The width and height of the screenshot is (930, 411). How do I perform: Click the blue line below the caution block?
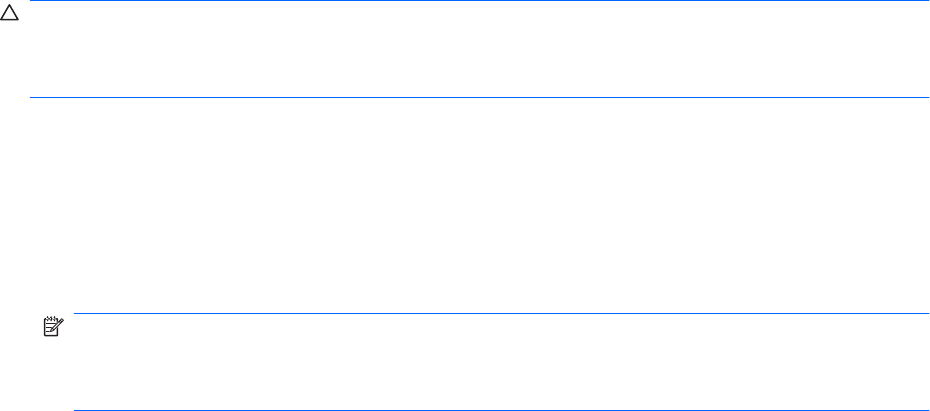pos(480,98)
